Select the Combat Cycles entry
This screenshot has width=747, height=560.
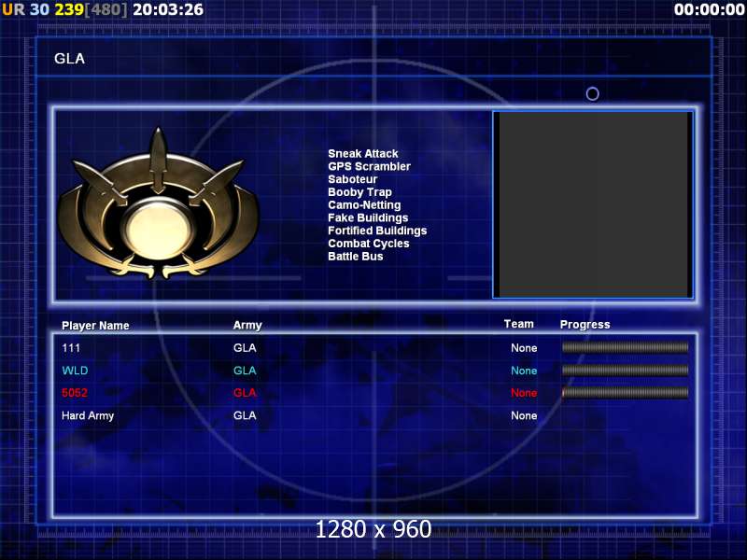click(369, 244)
